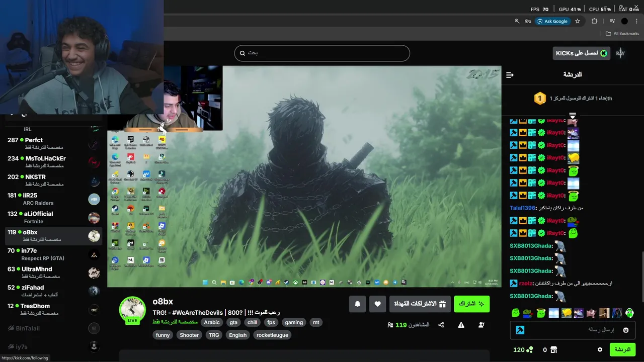Click the 120 channel points counter
Image resolution: width=644 pixels, height=362 pixels.
pyautogui.click(x=523, y=349)
